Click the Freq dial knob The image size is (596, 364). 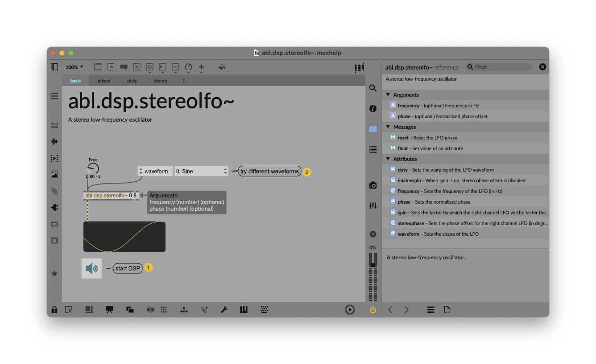(x=93, y=168)
